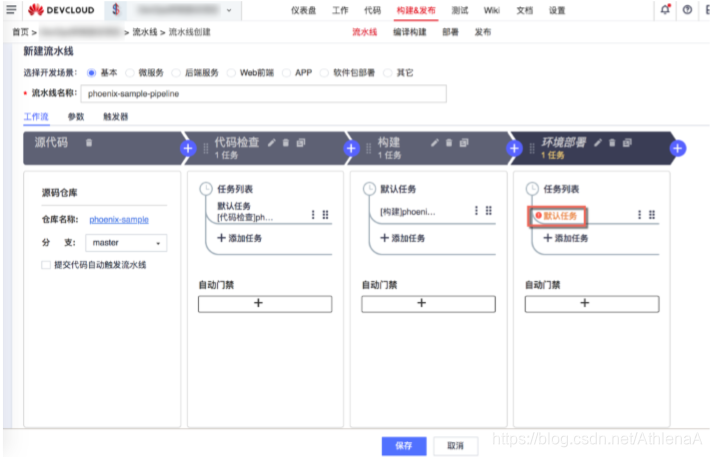Add stage between 代码检查 and 构建
This screenshot has height=457, width=712.
(351, 148)
